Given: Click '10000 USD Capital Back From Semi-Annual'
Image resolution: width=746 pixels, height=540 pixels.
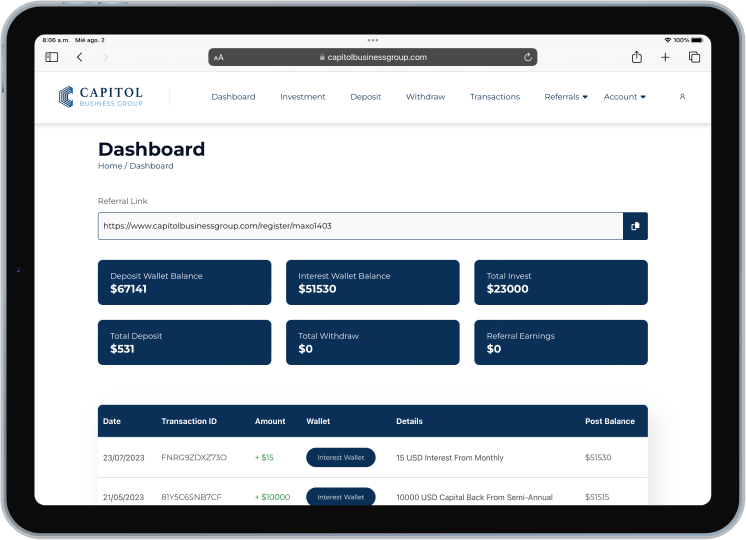Looking at the screenshot, I should pyautogui.click(x=474, y=497).
